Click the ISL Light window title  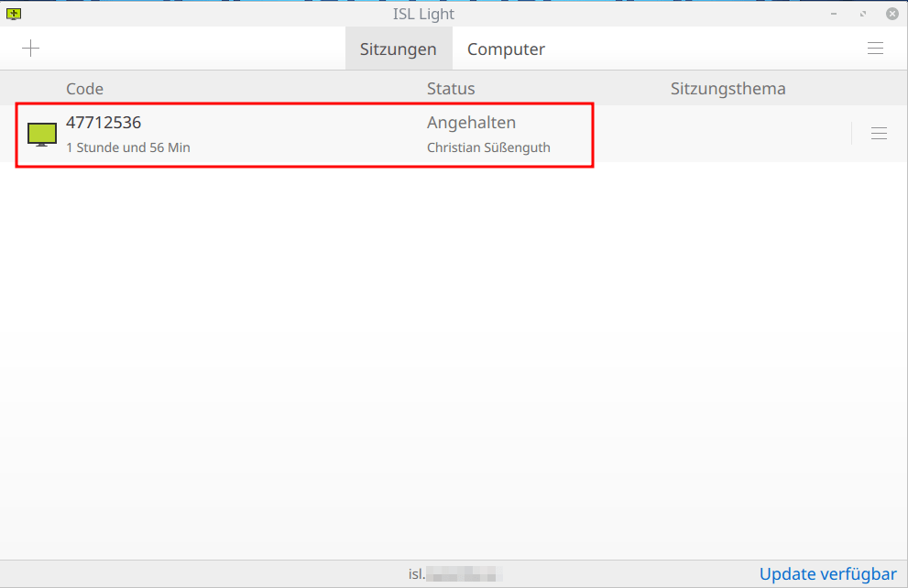click(423, 14)
